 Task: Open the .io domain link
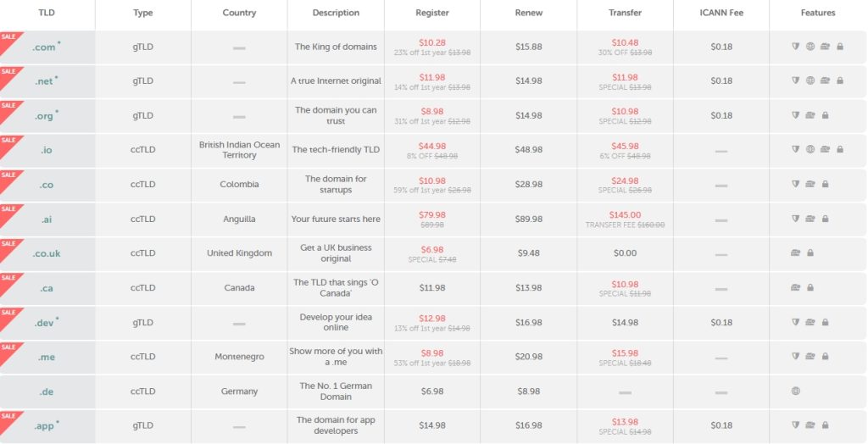coord(47,150)
